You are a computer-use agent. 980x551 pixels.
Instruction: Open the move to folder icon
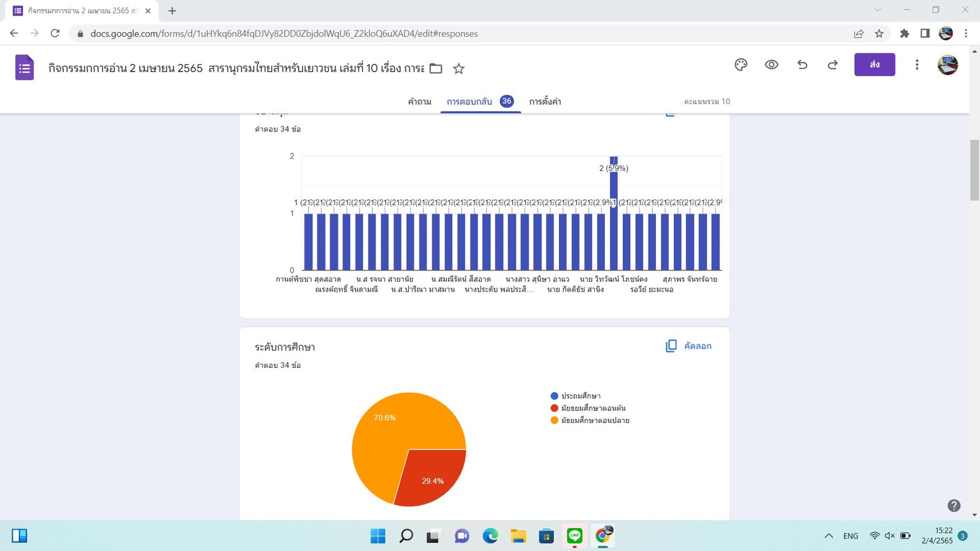point(436,69)
